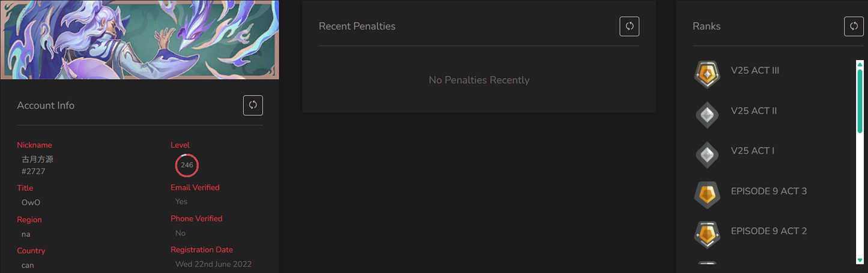Click the level 246 progress ring
The image size is (868, 273).
pyautogui.click(x=187, y=165)
